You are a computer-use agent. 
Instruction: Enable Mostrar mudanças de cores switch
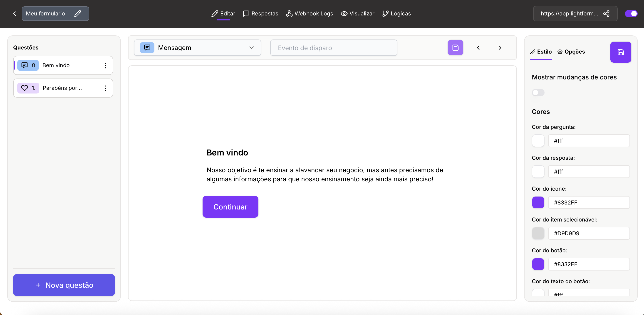[x=538, y=93]
